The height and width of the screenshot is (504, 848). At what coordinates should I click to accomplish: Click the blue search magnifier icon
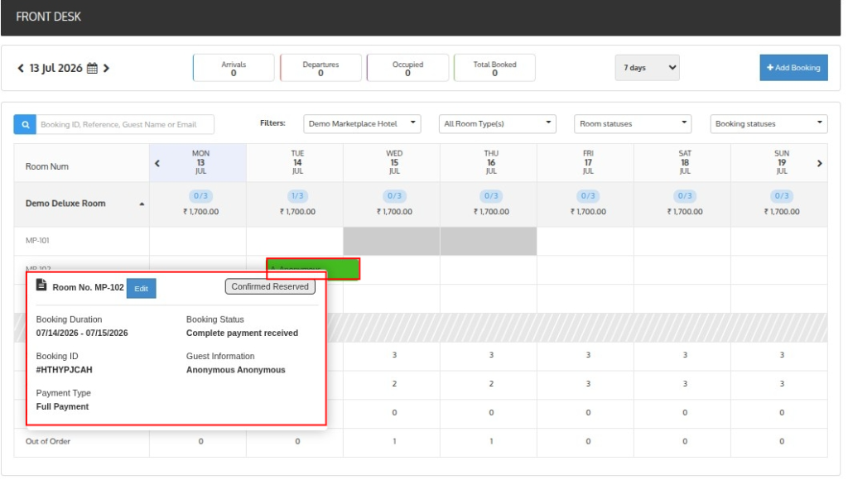click(x=25, y=124)
